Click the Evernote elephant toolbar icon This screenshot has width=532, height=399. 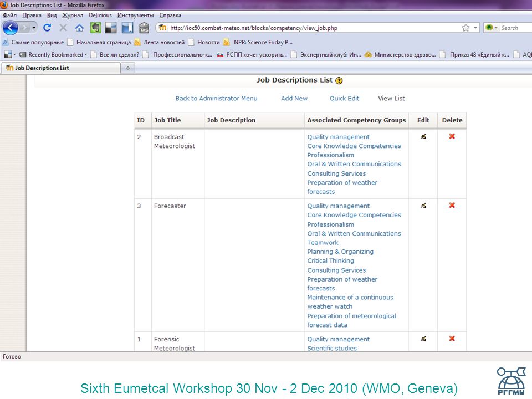point(95,28)
